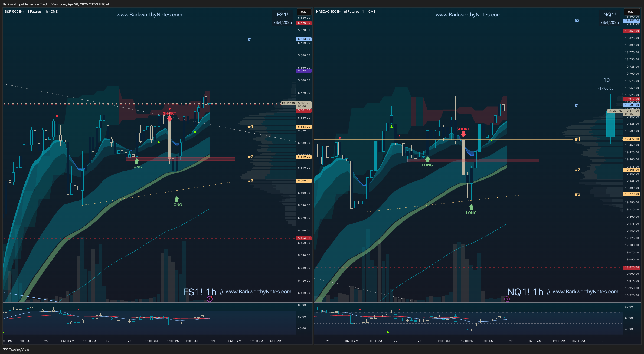The image size is (644, 354).
Task: Click the lightning bolt icon on ES chart
Action: point(210,299)
